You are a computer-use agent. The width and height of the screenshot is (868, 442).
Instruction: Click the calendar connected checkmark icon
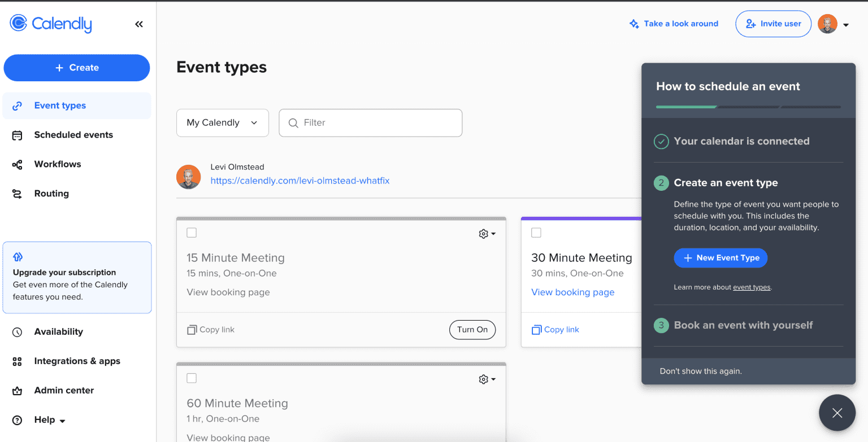[x=661, y=142]
